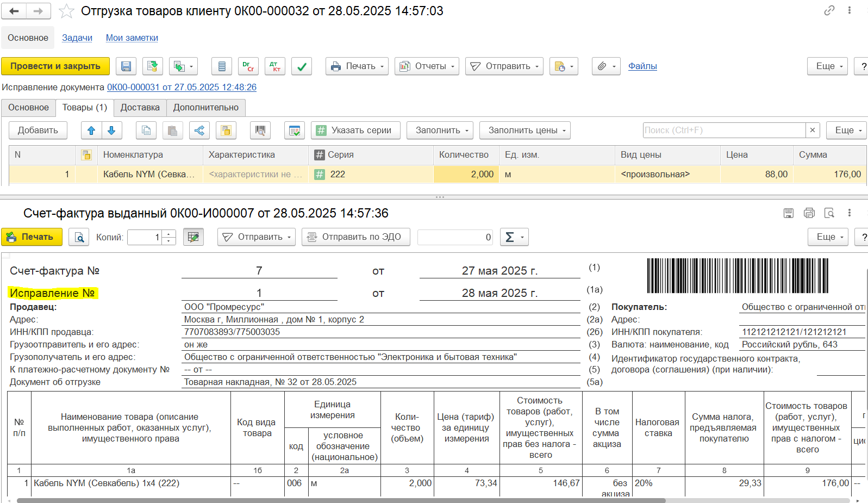Switch to the Доставка tab

click(140, 108)
